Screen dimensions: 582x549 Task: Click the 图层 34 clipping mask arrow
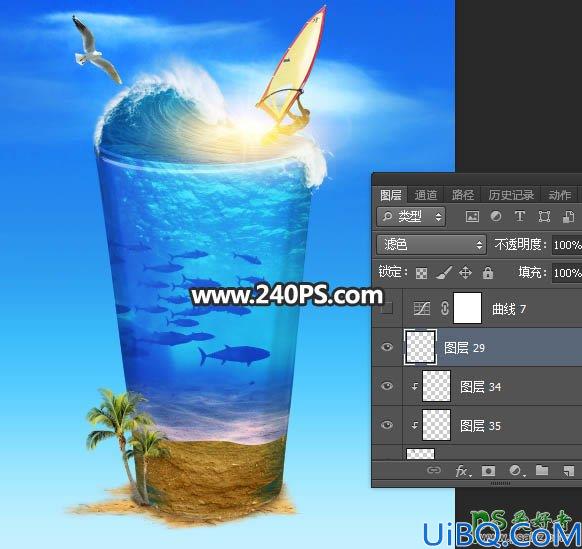(415, 386)
